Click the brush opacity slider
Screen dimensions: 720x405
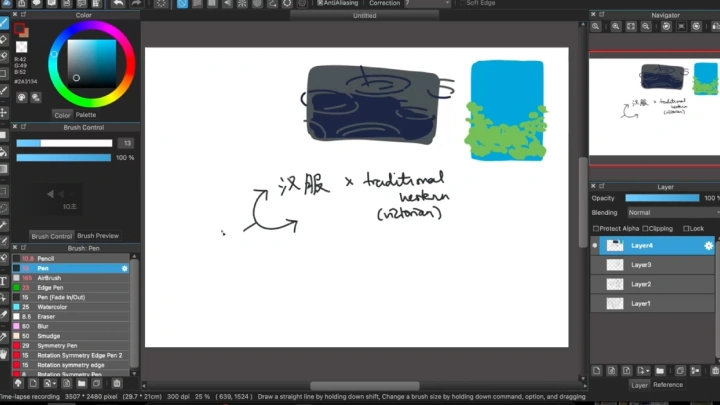point(63,158)
